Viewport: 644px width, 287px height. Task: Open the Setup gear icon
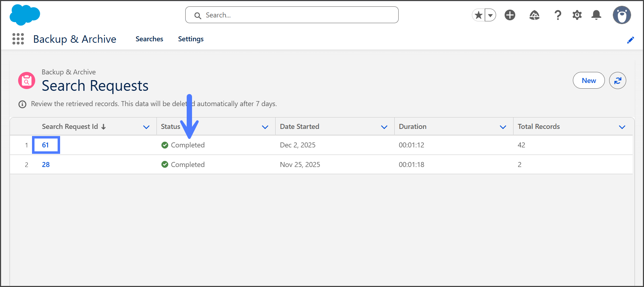(x=577, y=15)
